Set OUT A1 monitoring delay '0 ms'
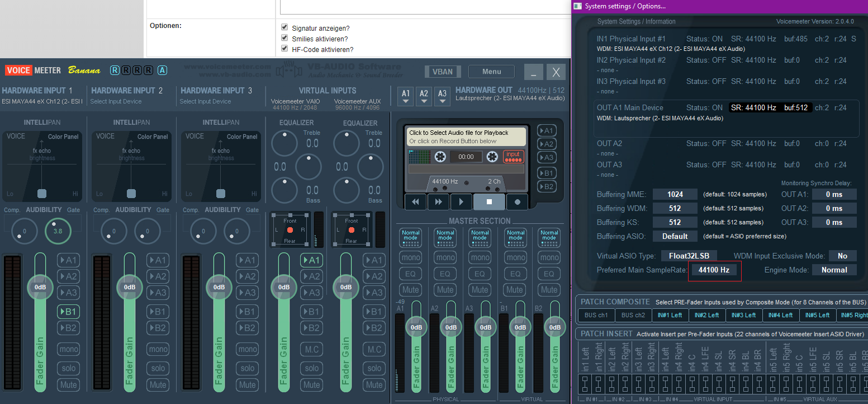Image resolution: width=868 pixels, height=404 pixels. (x=834, y=194)
